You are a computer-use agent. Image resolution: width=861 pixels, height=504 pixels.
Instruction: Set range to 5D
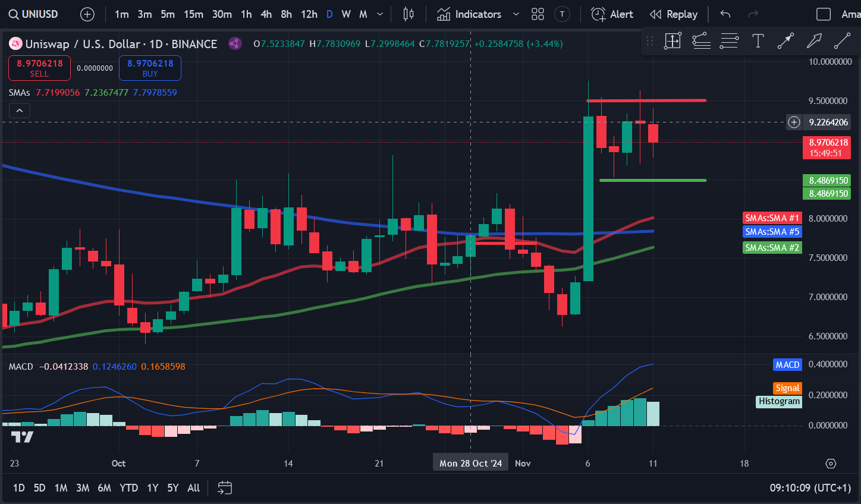pos(39,488)
